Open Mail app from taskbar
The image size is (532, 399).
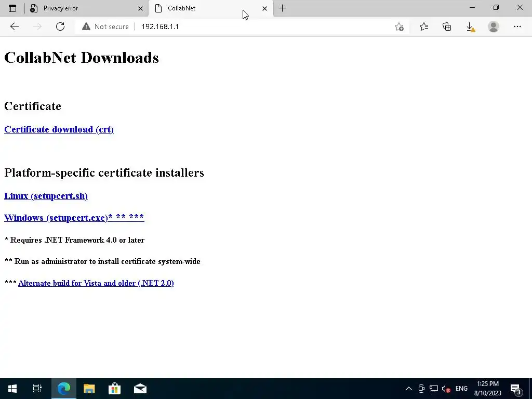pos(140,389)
